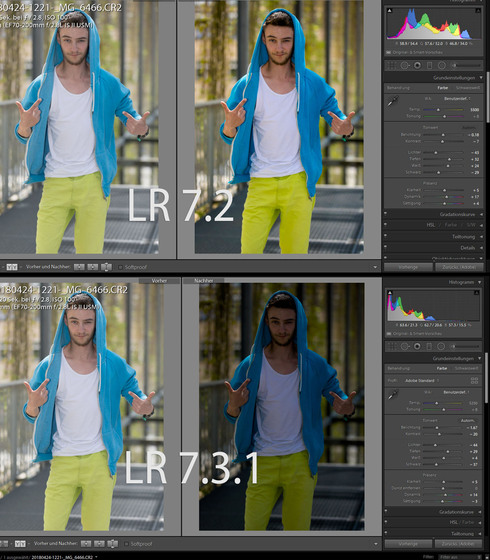This screenshot has height=560, width=490.
Task: Select Farbe treatment in LR 7.2 panel
Action: click(442, 88)
